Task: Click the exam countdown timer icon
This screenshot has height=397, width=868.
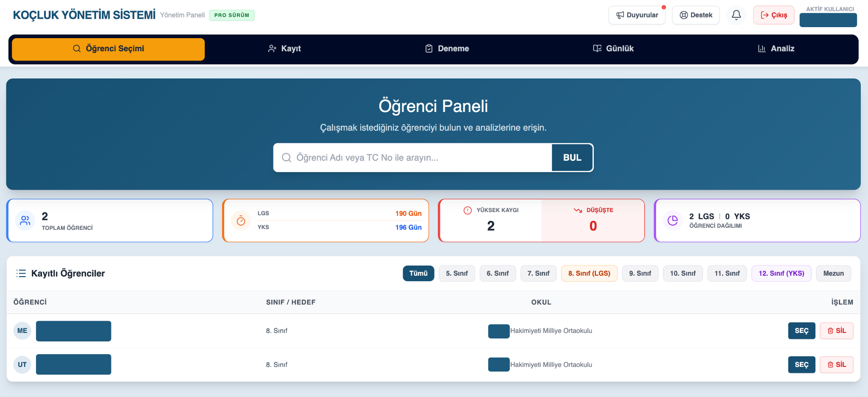Action: pos(241,221)
